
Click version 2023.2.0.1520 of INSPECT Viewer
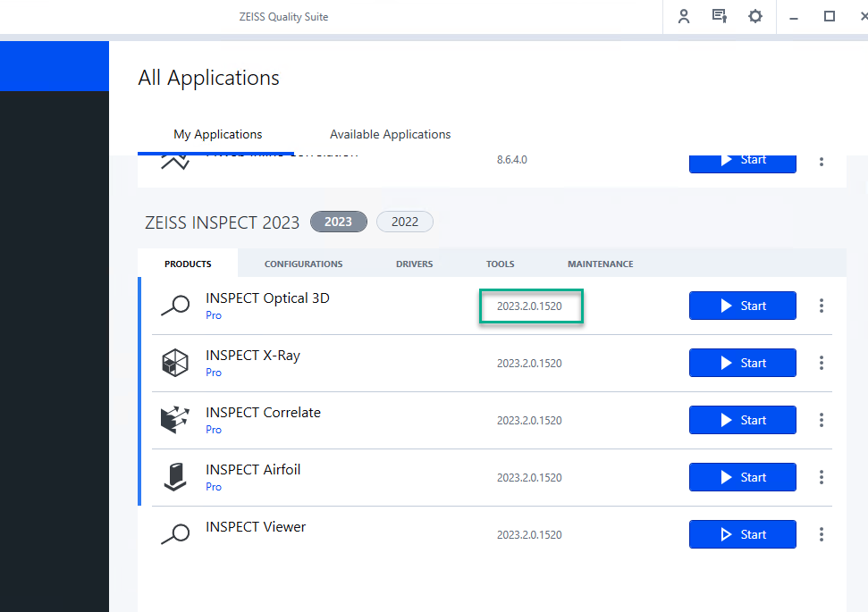pos(529,535)
